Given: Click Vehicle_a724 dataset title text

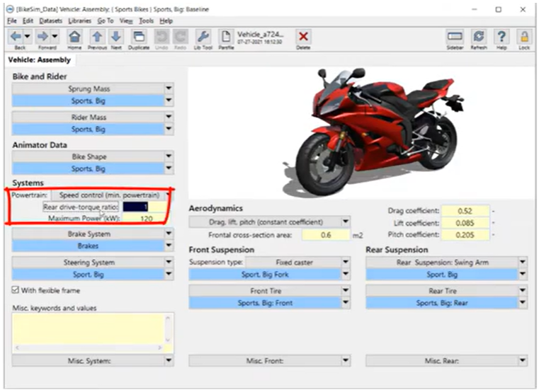Looking at the screenshot, I should 260,34.
